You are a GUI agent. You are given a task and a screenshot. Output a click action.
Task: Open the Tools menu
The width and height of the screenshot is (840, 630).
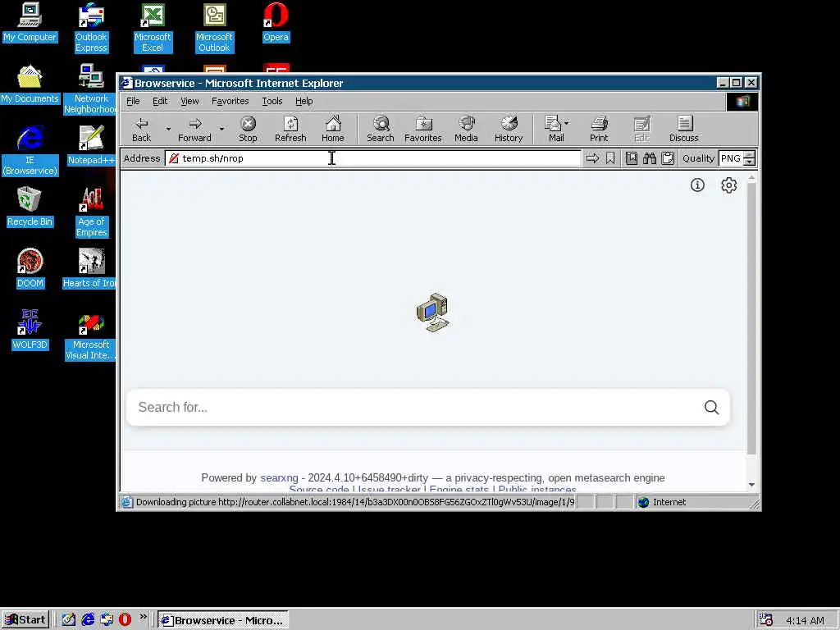click(272, 101)
